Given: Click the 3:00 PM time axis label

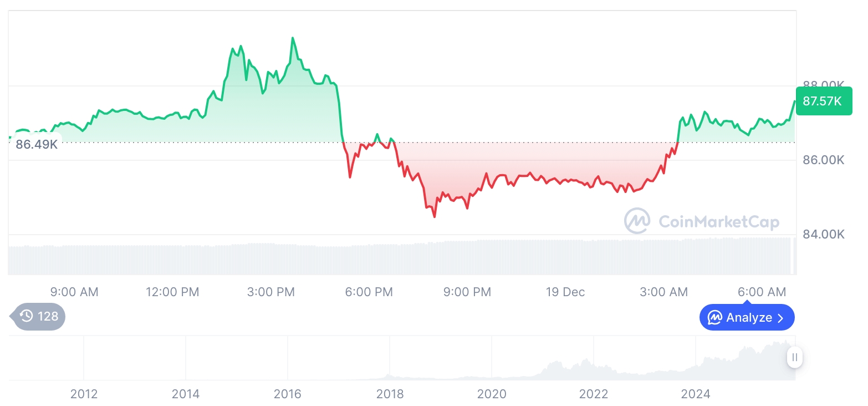Looking at the screenshot, I should pos(270,292).
